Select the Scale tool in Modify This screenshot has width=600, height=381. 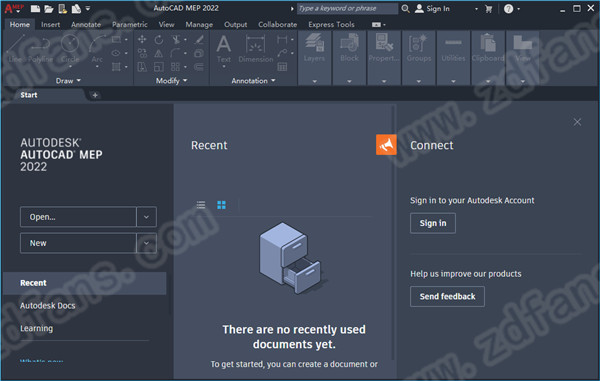(159, 67)
